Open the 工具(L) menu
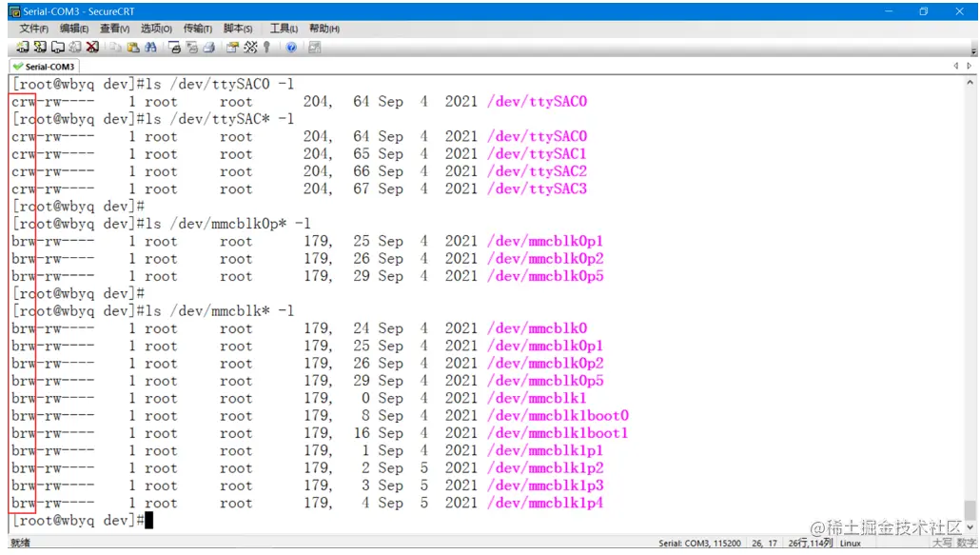The width and height of the screenshot is (980, 555). (x=284, y=29)
